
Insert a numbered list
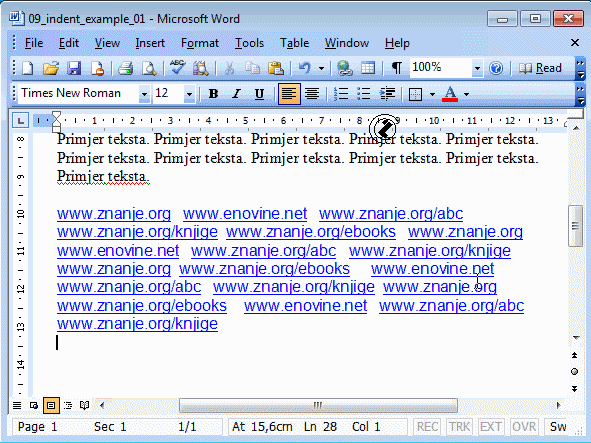click(341, 94)
